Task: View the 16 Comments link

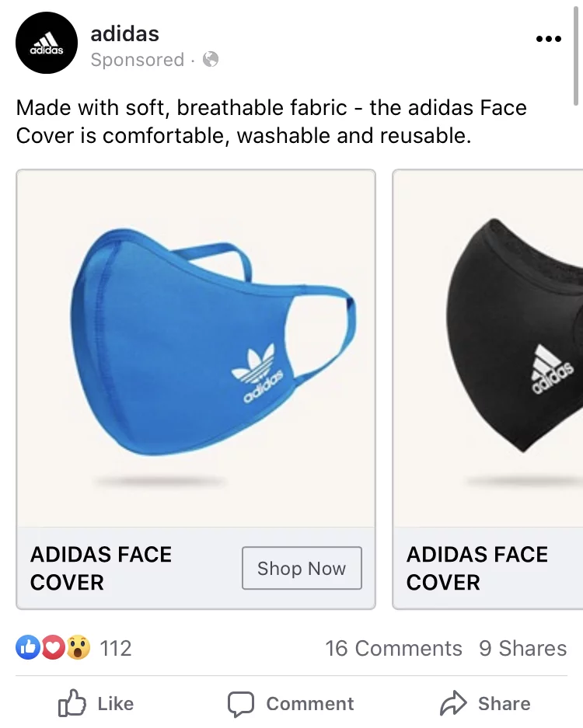Action: (x=393, y=649)
